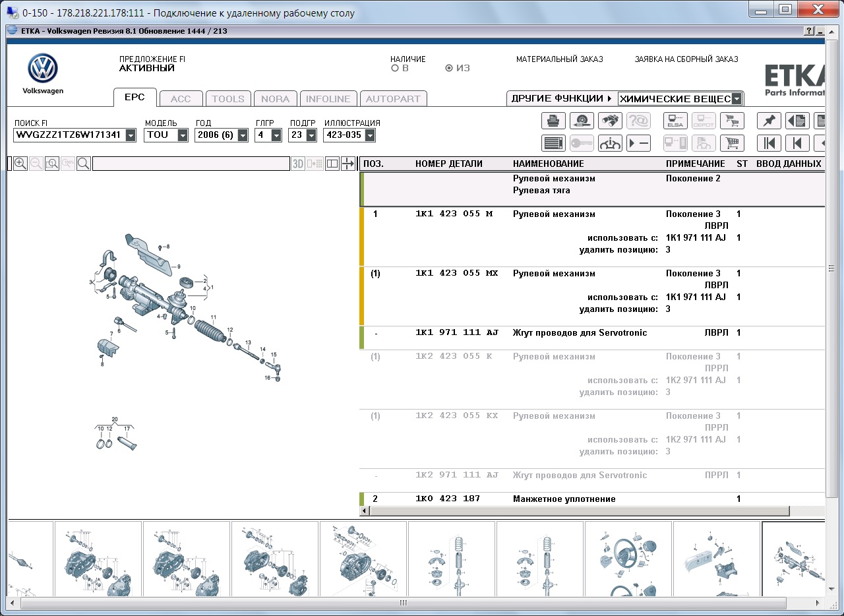Click the НОМЕР ДЕТАЛИ column header
The image size is (844, 616).
449,164
